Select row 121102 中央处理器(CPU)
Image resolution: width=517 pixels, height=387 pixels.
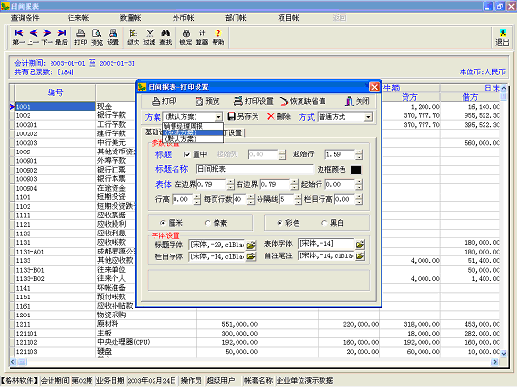tap(257, 342)
